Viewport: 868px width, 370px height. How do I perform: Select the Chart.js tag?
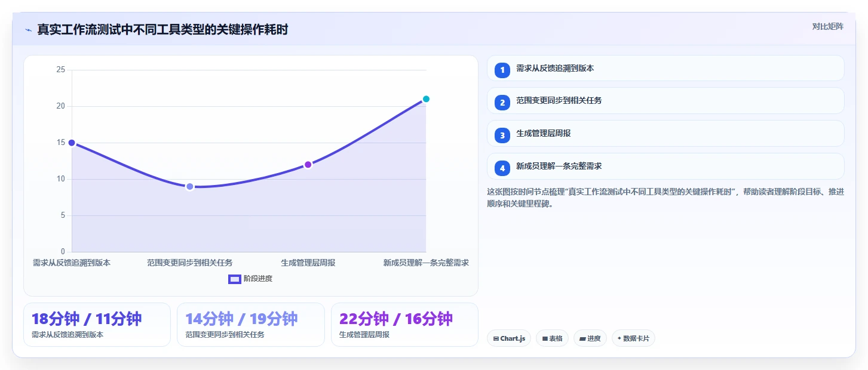pyautogui.click(x=509, y=338)
